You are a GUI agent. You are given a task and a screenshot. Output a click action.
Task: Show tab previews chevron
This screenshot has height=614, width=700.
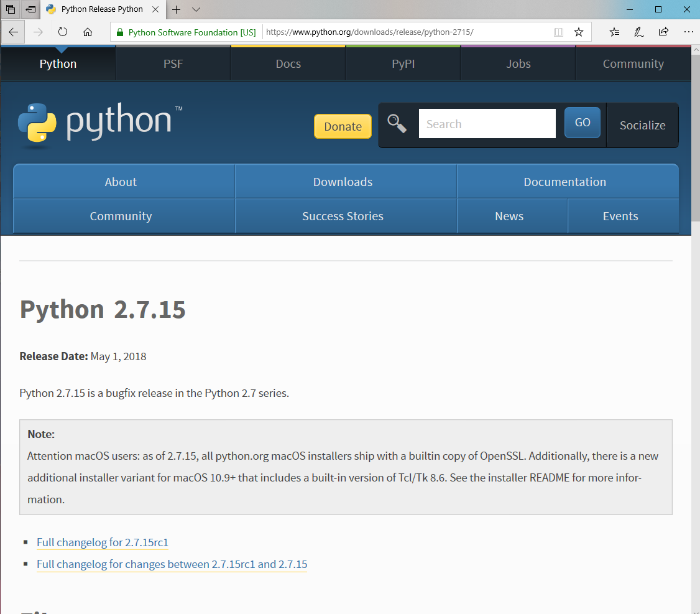coord(196,9)
